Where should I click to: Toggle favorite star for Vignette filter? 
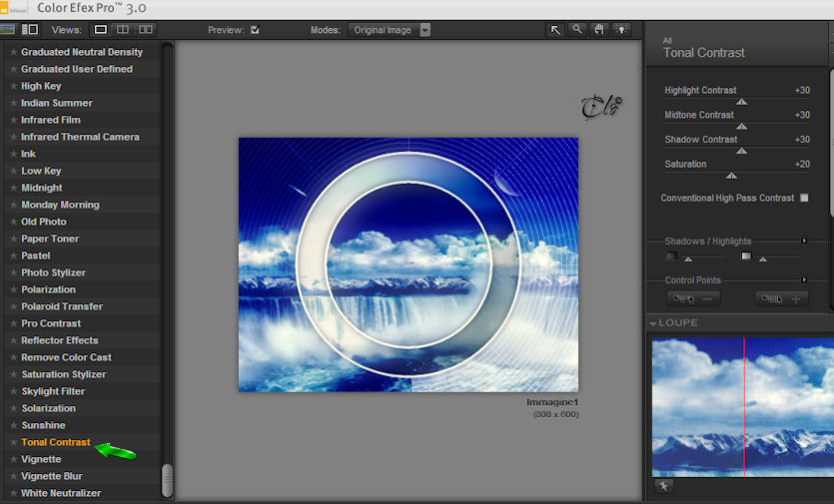tap(14, 459)
